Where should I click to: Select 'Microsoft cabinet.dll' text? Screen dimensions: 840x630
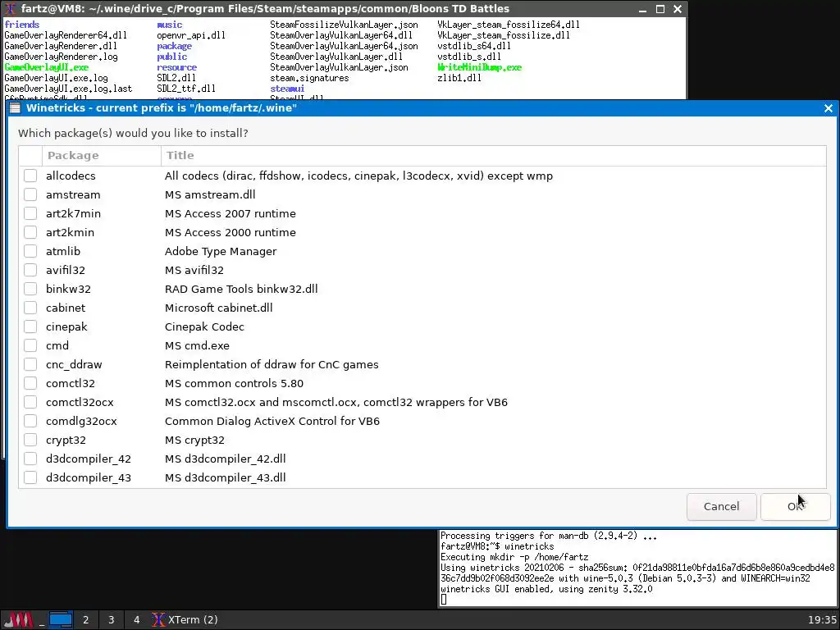pos(218,308)
